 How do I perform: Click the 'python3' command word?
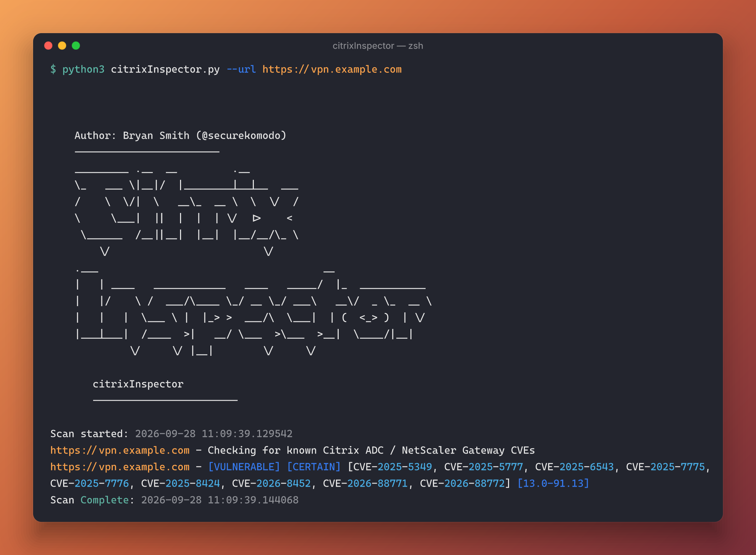[83, 70]
